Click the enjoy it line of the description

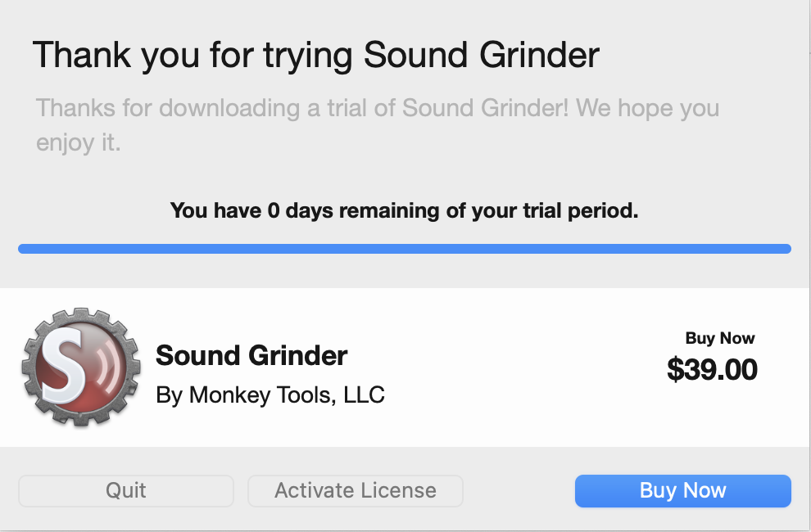(78, 142)
